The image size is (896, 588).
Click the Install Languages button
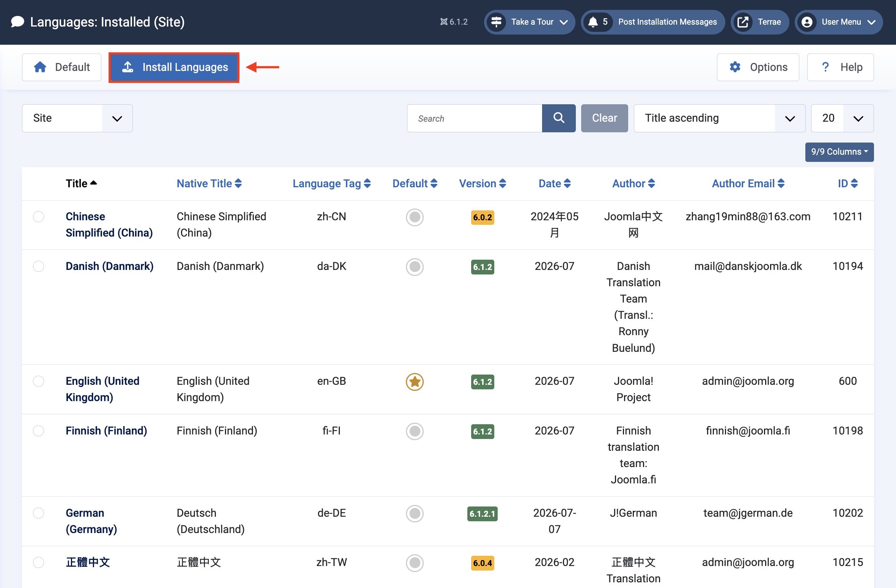pyautogui.click(x=174, y=67)
